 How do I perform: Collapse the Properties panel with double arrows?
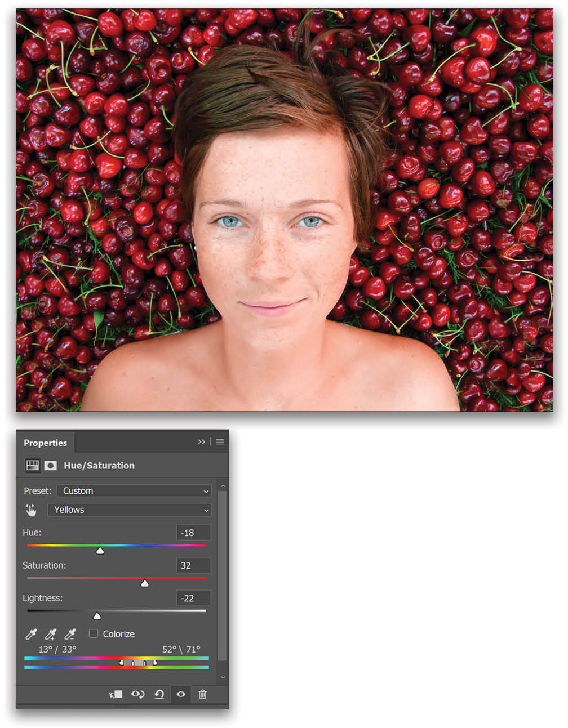click(x=202, y=442)
